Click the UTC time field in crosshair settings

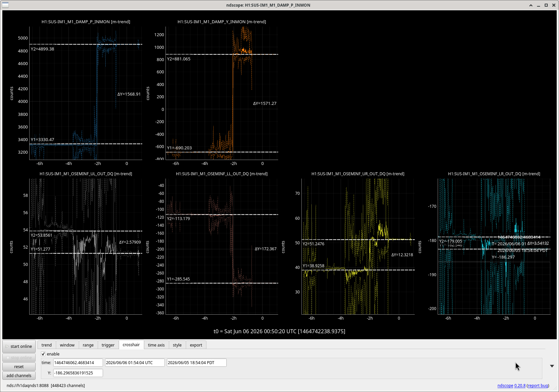point(135,362)
